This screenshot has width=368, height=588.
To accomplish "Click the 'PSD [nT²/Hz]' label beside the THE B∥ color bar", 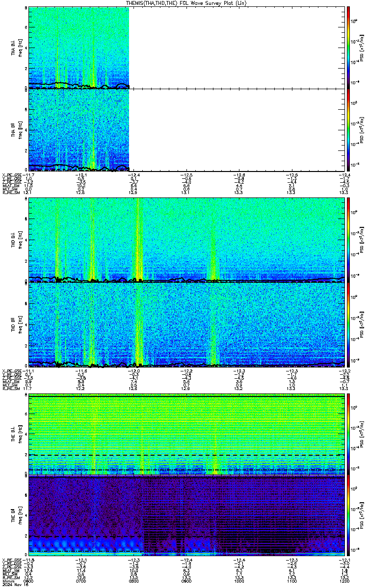I will pyautogui.click(x=362, y=516).
